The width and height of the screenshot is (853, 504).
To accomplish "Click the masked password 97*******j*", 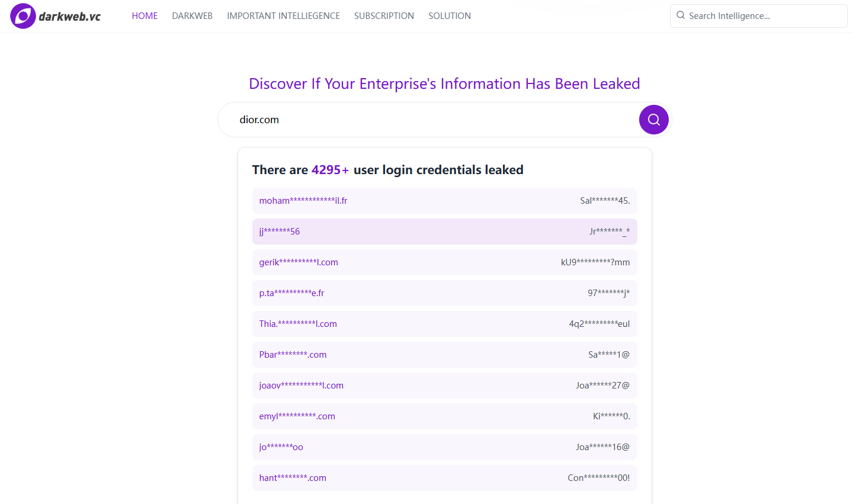I will (x=609, y=293).
